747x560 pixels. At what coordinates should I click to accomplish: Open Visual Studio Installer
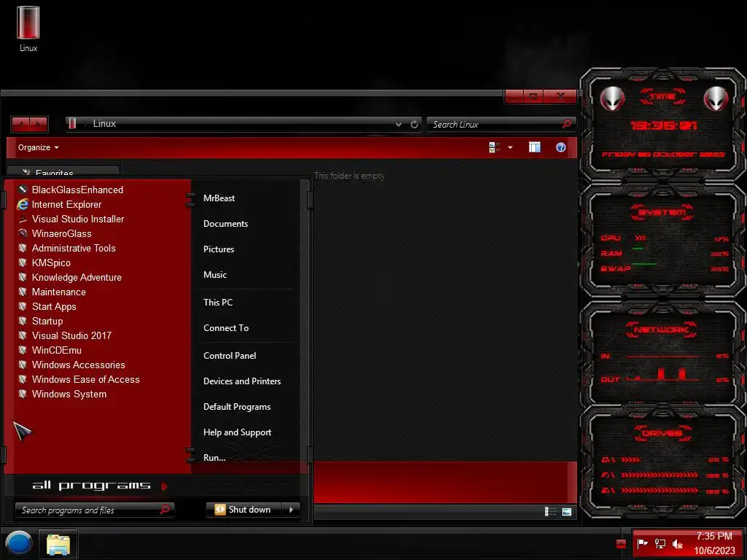(x=77, y=219)
